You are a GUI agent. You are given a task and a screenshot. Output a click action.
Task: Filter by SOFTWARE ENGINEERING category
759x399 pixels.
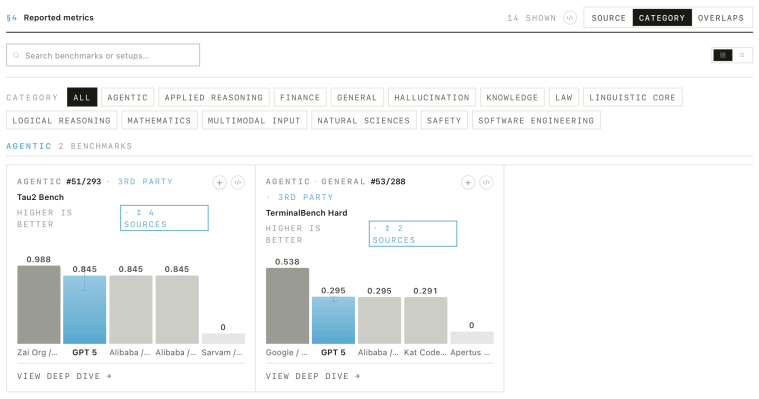click(x=536, y=121)
